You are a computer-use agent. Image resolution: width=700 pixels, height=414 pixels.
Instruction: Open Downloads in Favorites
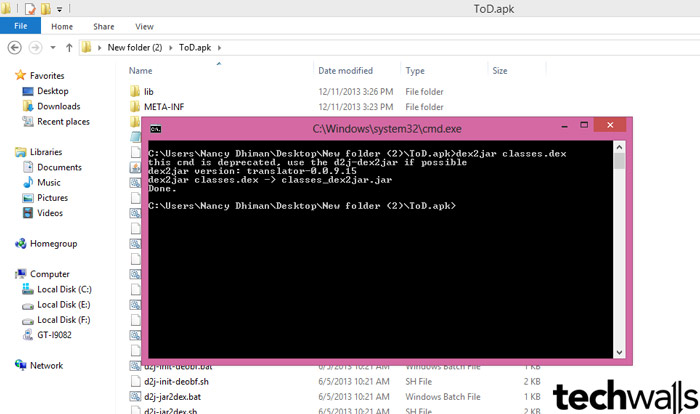point(58,106)
